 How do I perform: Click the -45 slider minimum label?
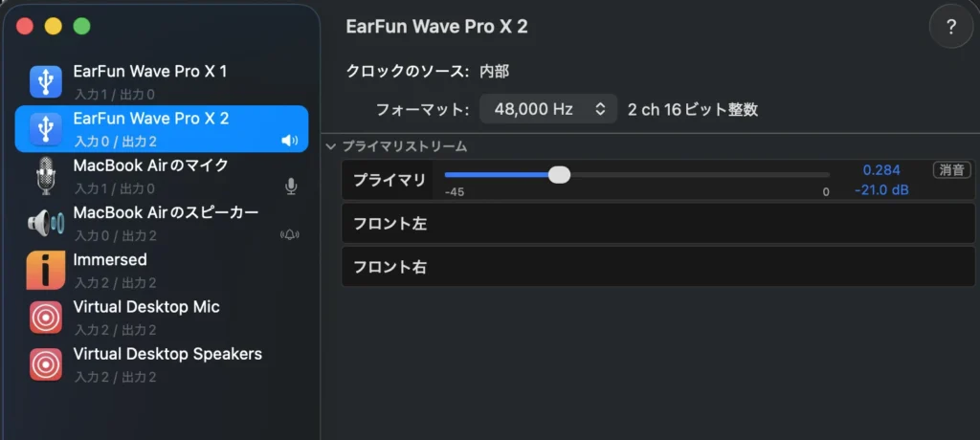tap(455, 192)
